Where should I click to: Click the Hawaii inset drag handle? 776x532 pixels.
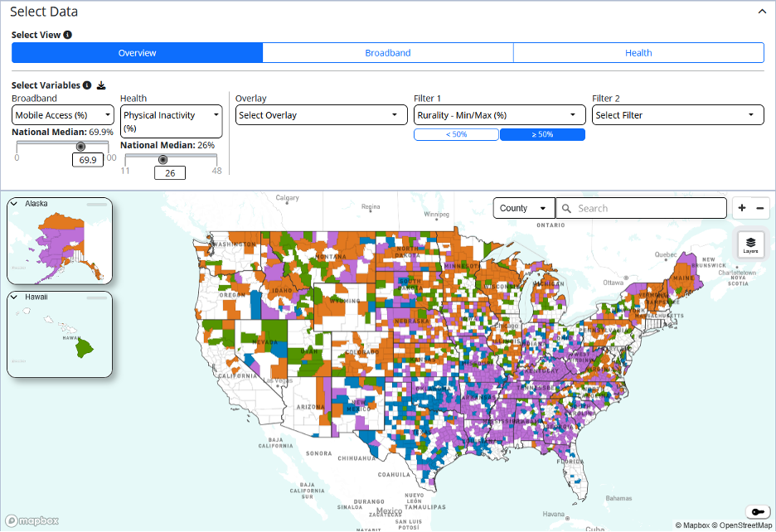pos(96,297)
